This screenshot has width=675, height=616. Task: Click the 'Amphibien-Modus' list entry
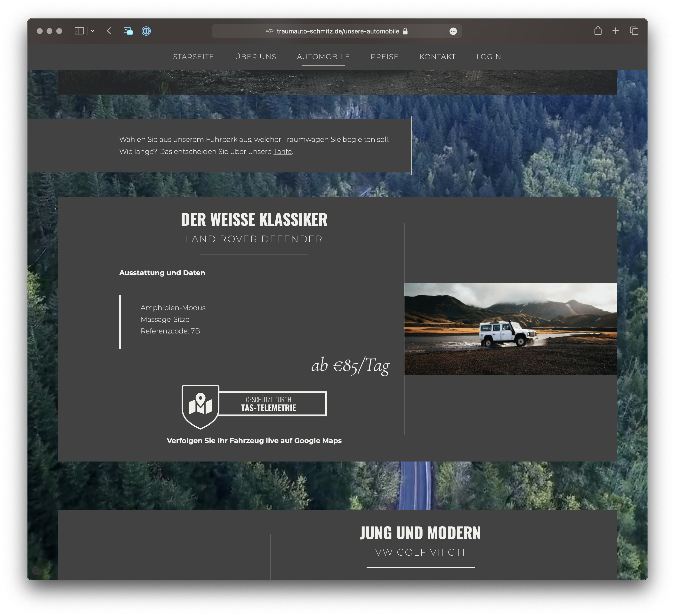173,308
